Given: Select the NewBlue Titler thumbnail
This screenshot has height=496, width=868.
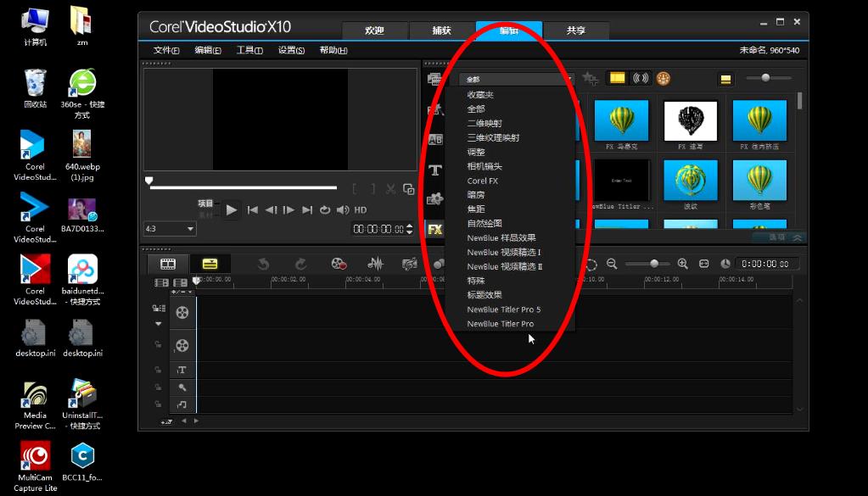Looking at the screenshot, I should [621, 181].
